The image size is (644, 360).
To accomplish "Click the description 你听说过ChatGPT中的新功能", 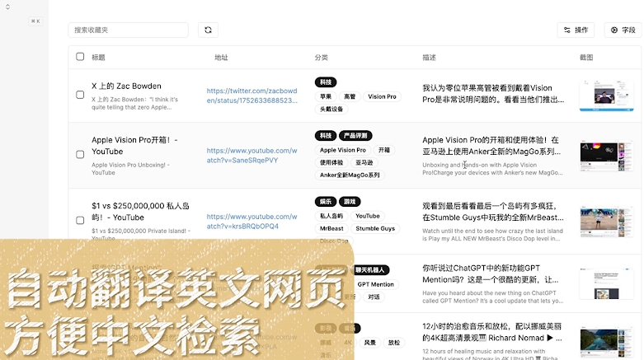I will click(x=491, y=274).
